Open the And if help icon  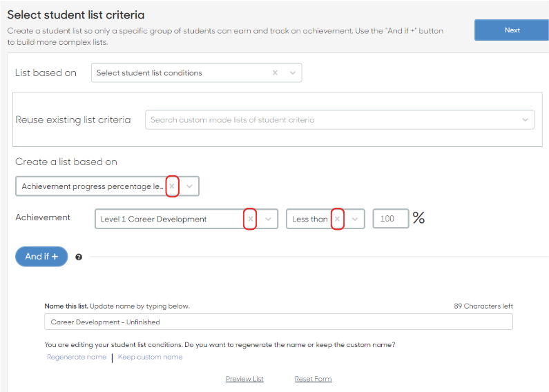coord(79,257)
